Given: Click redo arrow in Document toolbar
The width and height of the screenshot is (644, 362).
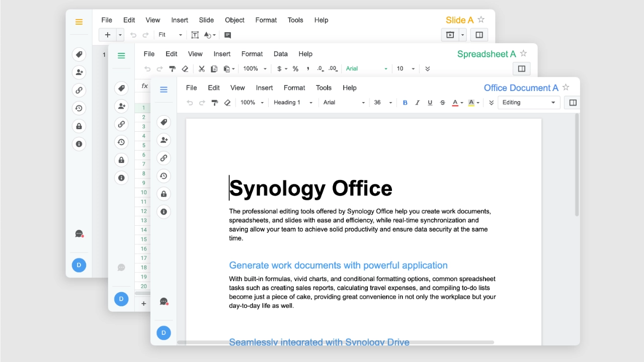Looking at the screenshot, I should 202,103.
